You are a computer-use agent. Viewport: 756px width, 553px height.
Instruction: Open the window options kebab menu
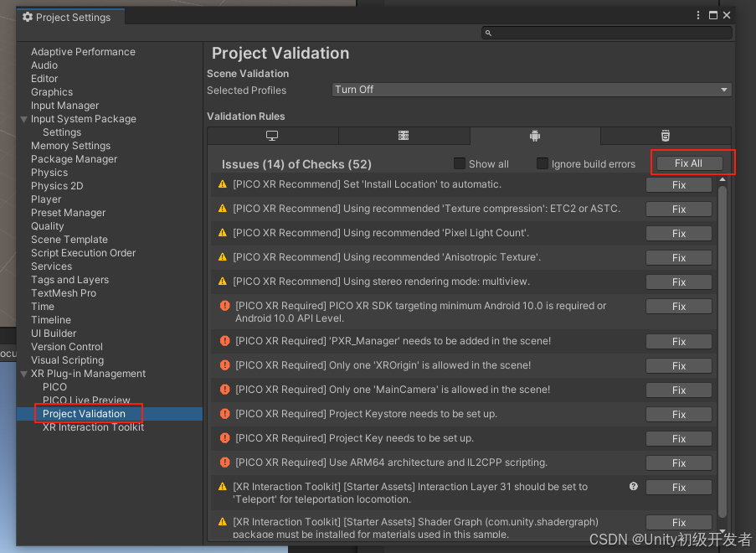pos(698,15)
